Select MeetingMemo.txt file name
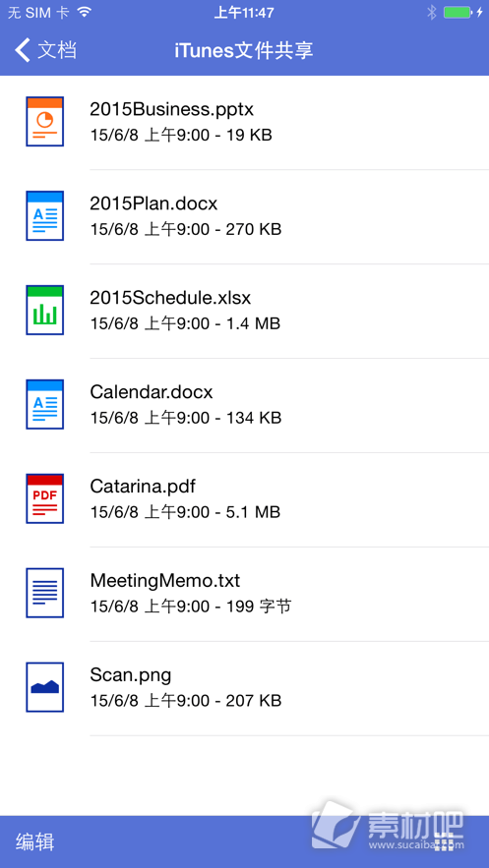Image resolution: width=489 pixels, height=868 pixels. point(165,581)
